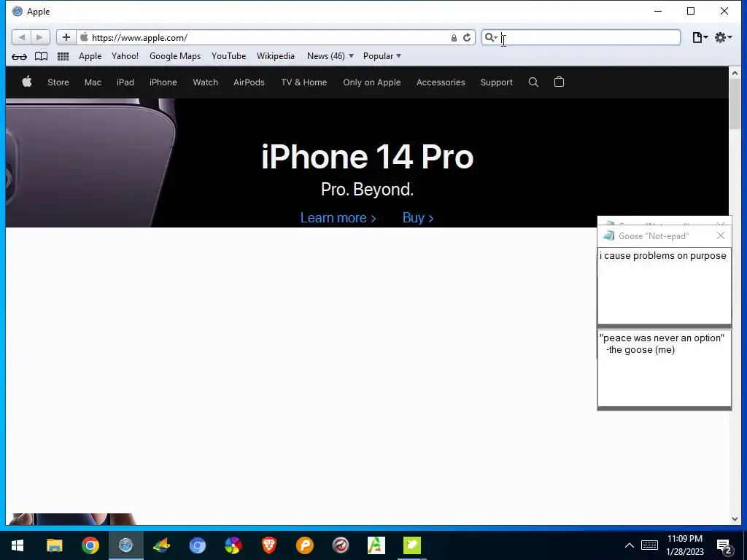Minimize the Safari window
The image size is (747, 560).
[x=658, y=11]
